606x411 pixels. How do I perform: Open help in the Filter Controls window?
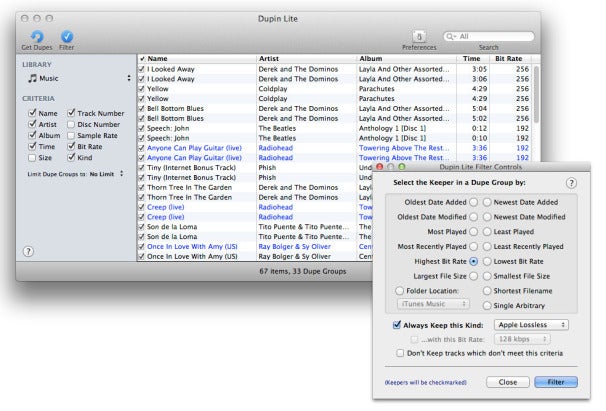point(571,183)
